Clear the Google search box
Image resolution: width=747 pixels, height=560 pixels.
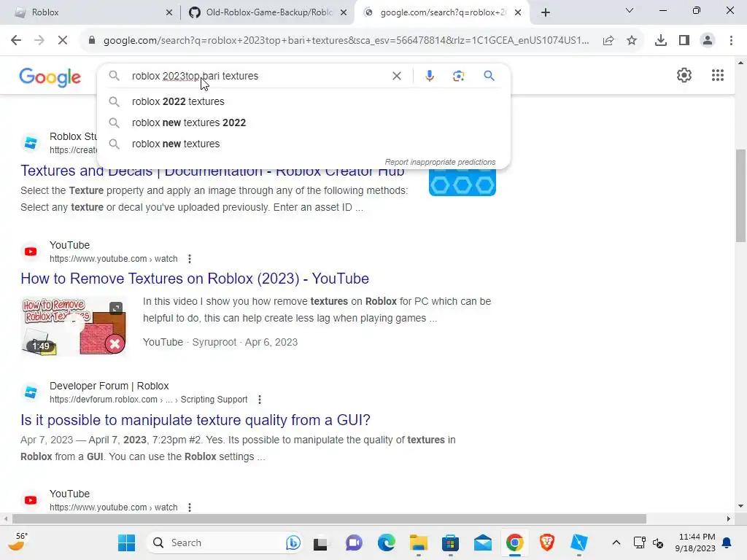396,76
